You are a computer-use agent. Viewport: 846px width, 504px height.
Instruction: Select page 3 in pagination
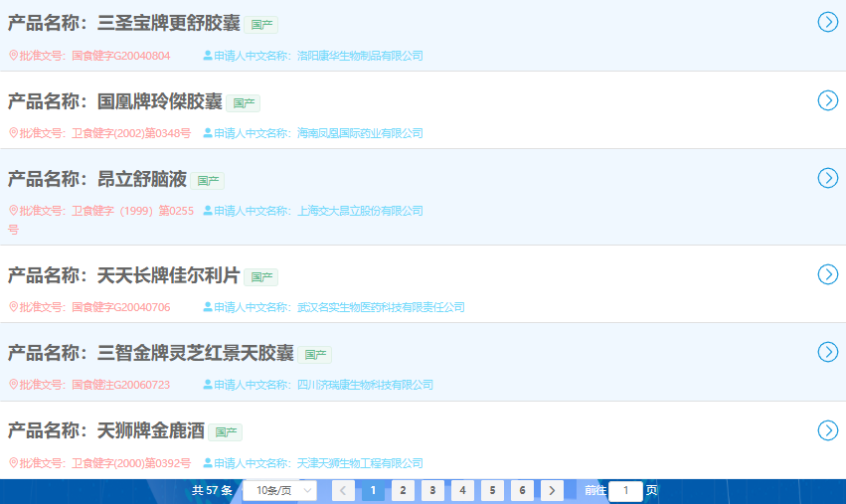(x=432, y=490)
